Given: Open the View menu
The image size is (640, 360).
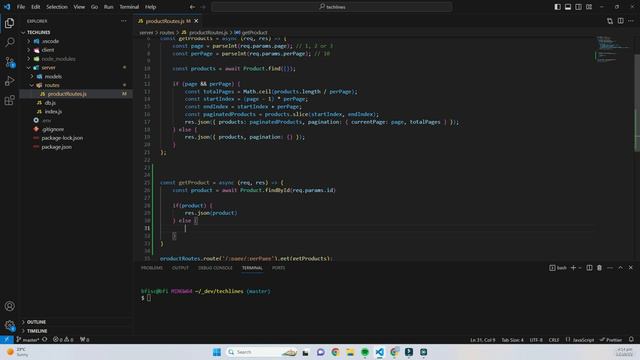Looking at the screenshot, I should pos(79,7).
